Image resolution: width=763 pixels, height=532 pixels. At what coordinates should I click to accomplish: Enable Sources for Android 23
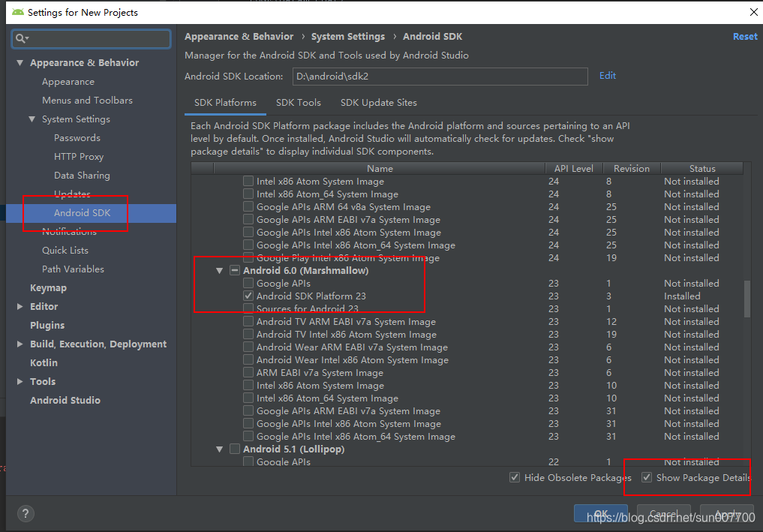[x=248, y=308]
